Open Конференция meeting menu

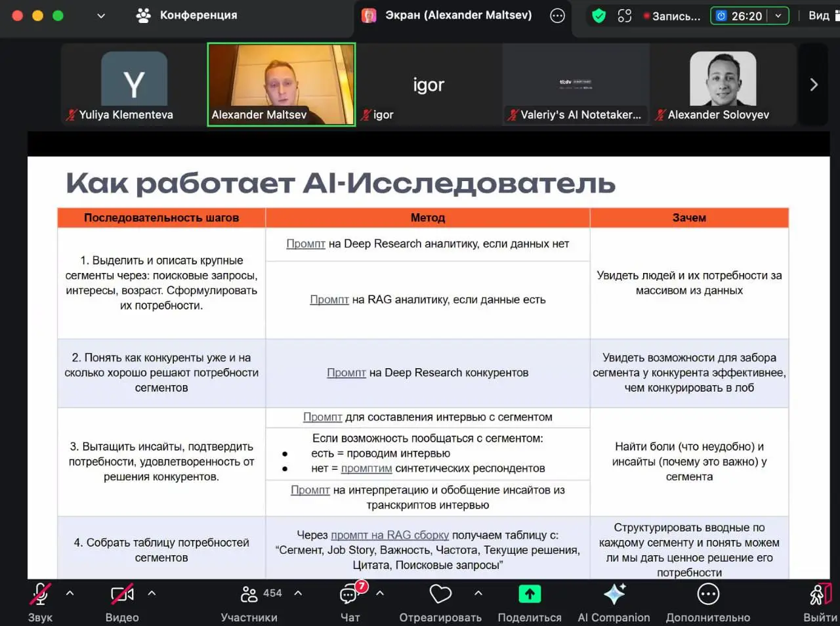186,15
